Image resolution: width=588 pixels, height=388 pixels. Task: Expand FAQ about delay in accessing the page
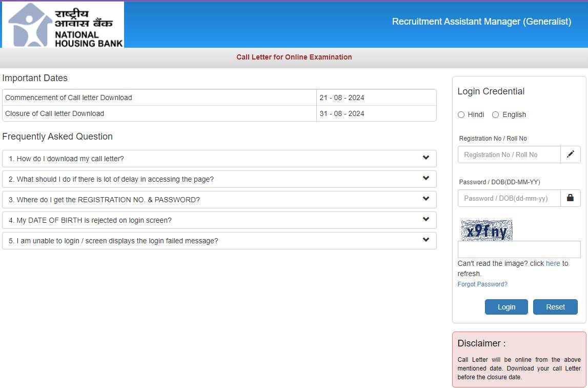219,179
